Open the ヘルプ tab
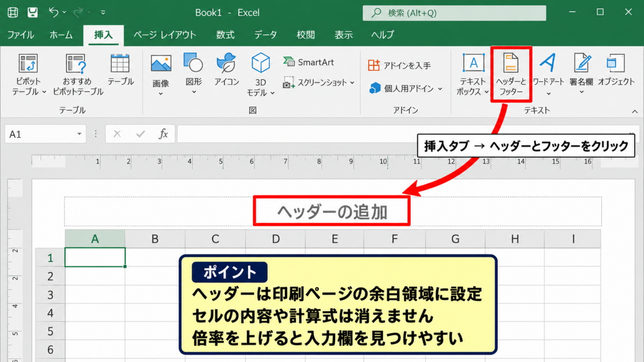Image resolution: width=644 pixels, height=362 pixels. pyautogui.click(x=383, y=35)
